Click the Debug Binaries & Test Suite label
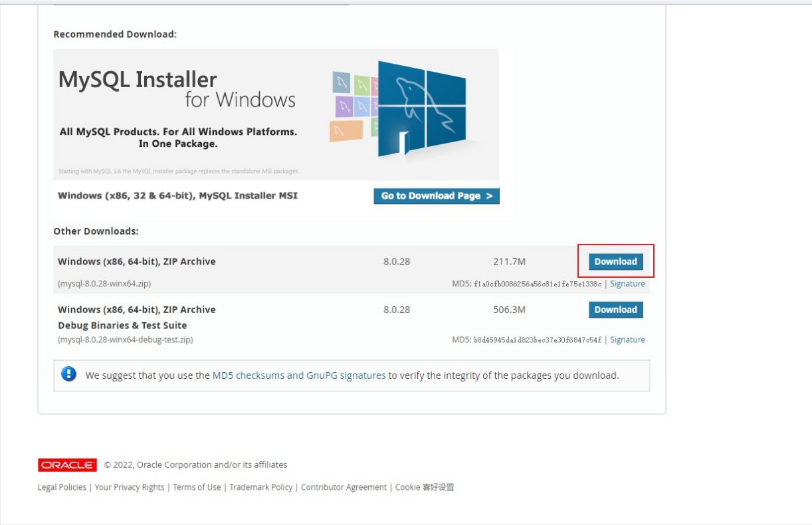 122,326
